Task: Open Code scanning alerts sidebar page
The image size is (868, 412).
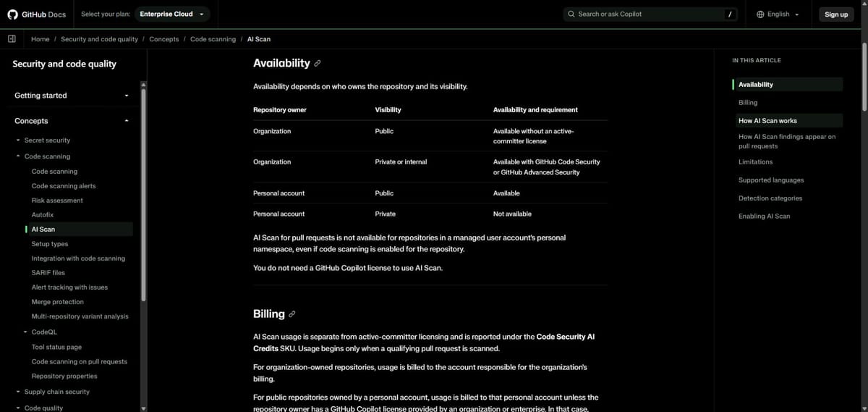Action: pos(64,186)
